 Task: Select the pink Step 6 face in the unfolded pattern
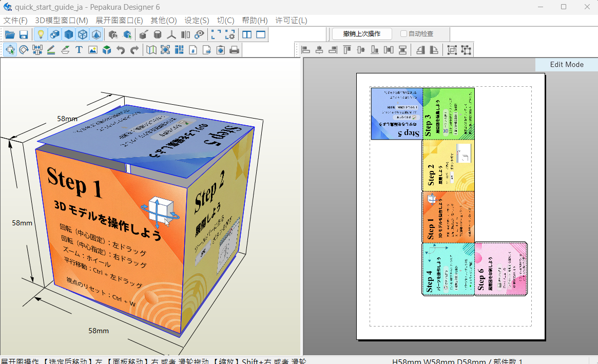(x=500, y=269)
